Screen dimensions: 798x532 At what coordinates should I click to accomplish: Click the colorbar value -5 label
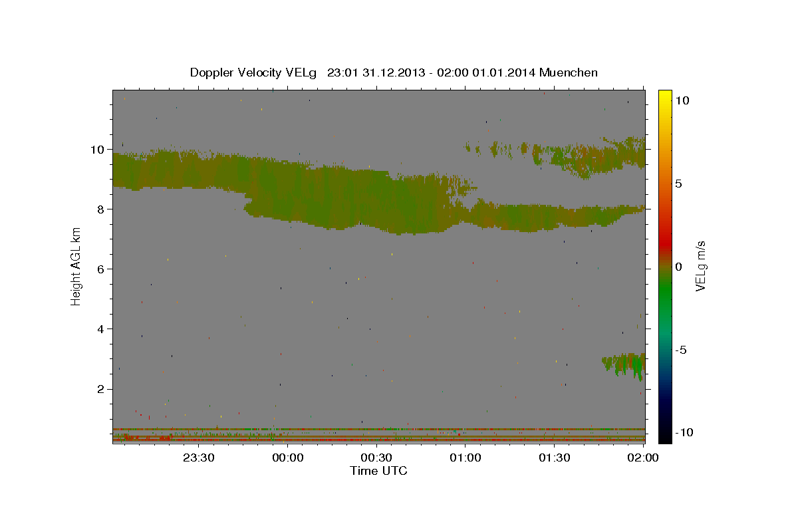pyautogui.click(x=682, y=350)
